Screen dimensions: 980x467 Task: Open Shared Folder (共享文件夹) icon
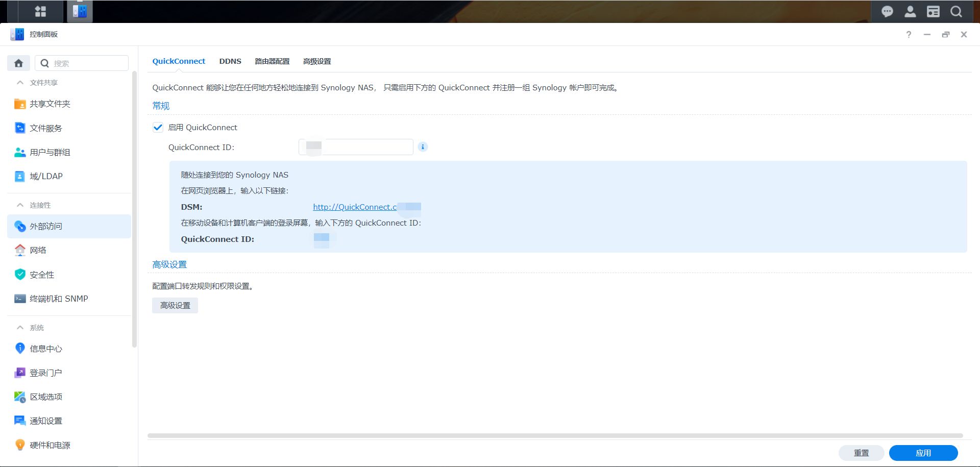click(x=20, y=104)
